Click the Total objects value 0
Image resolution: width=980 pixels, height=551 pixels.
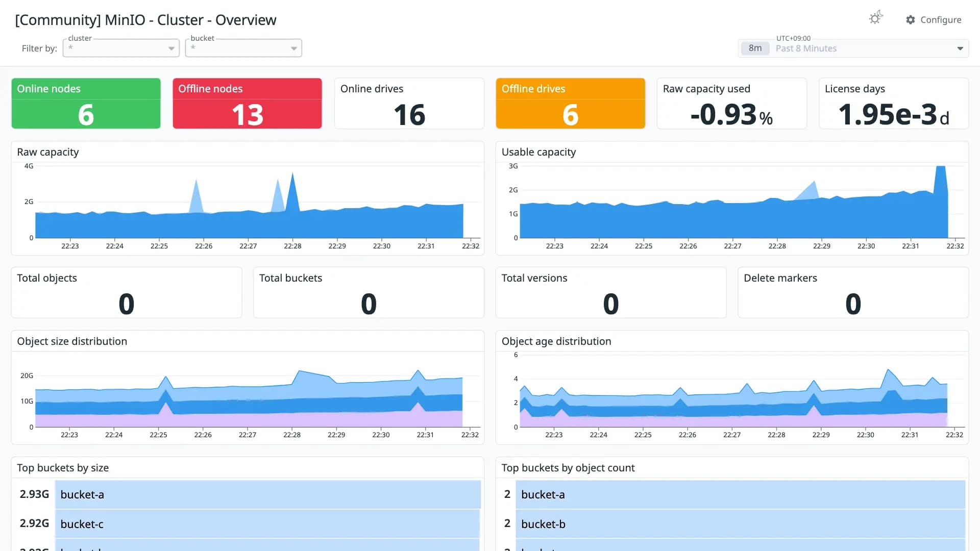[126, 304]
